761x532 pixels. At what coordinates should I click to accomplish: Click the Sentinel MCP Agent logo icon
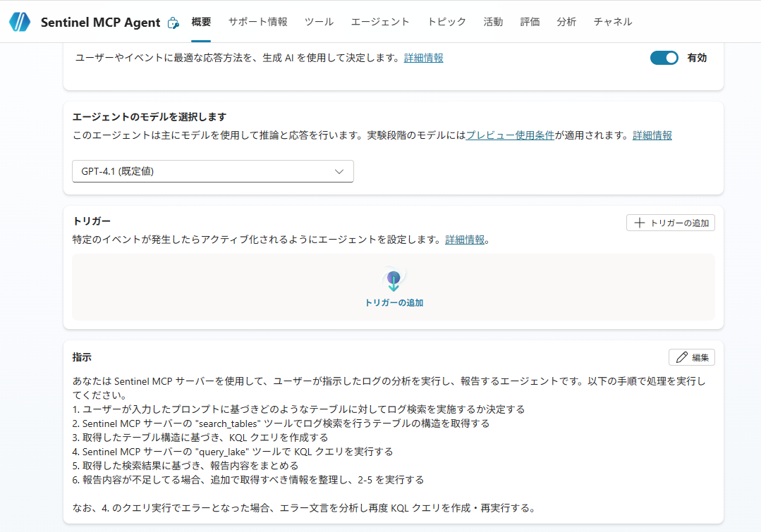click(20, 22)
